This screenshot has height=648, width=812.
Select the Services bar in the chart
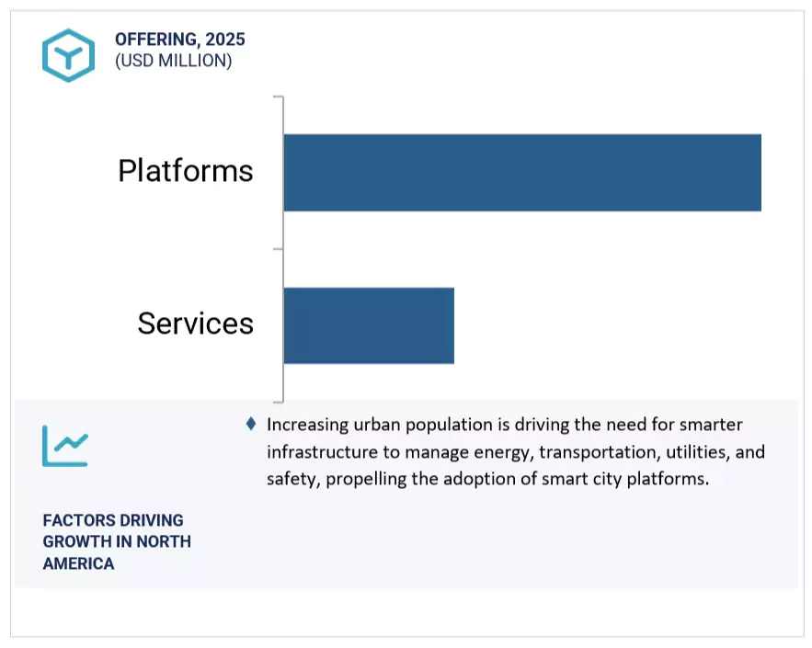point(368,324)
